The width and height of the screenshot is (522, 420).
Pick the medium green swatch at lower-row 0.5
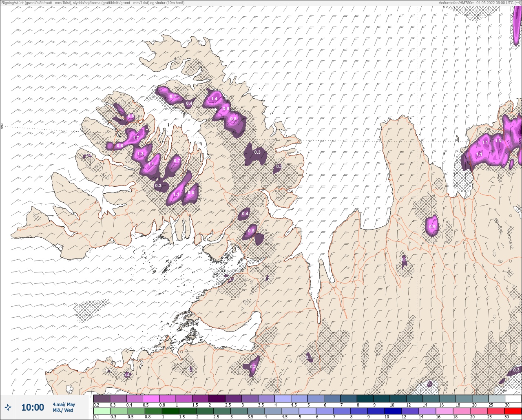point(136,411)
